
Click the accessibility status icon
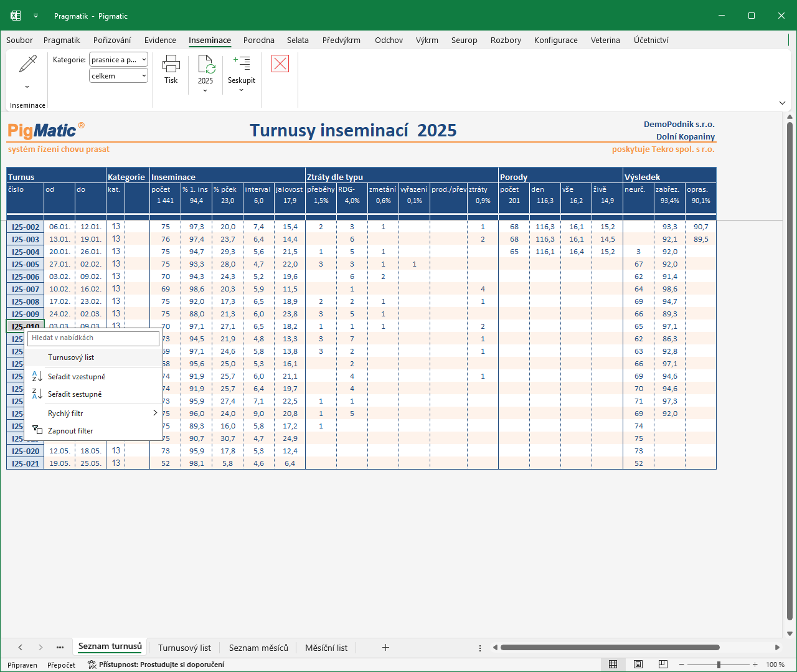coord(92,665)
